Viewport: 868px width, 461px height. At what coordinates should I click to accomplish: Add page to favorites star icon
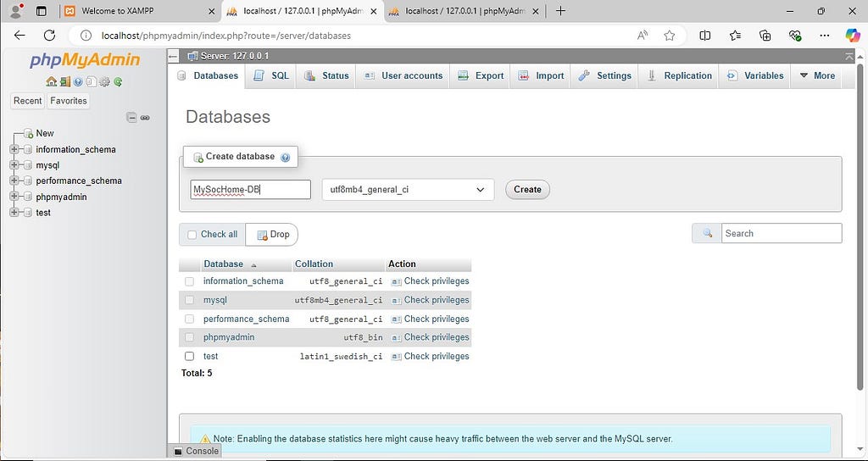point(670,36)
